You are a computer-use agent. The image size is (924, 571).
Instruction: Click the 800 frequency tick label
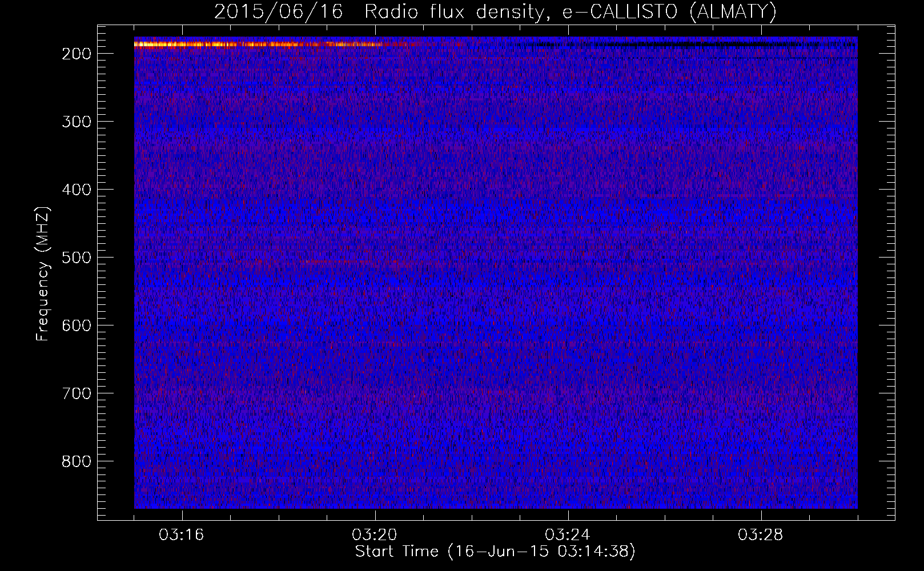76,461
